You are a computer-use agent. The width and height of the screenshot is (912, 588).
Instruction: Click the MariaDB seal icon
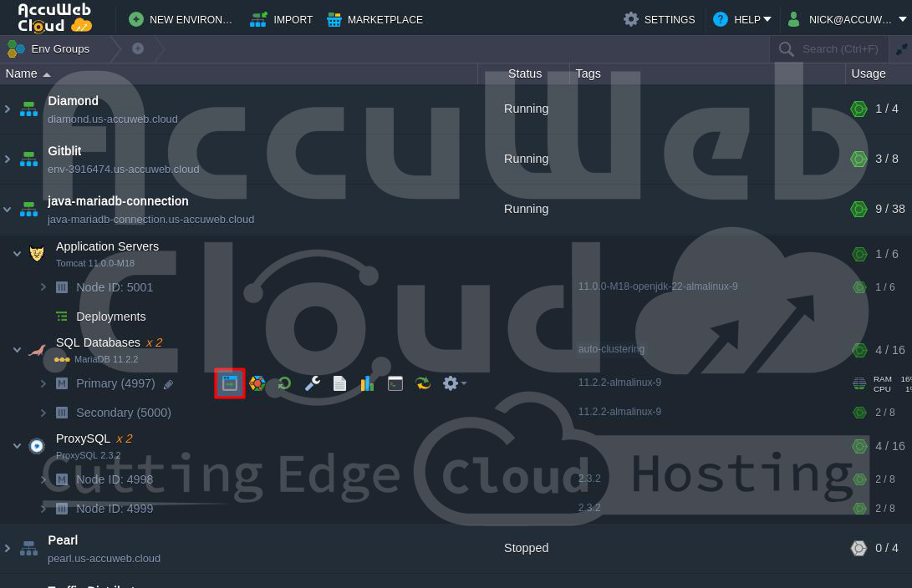coord(37,350)
